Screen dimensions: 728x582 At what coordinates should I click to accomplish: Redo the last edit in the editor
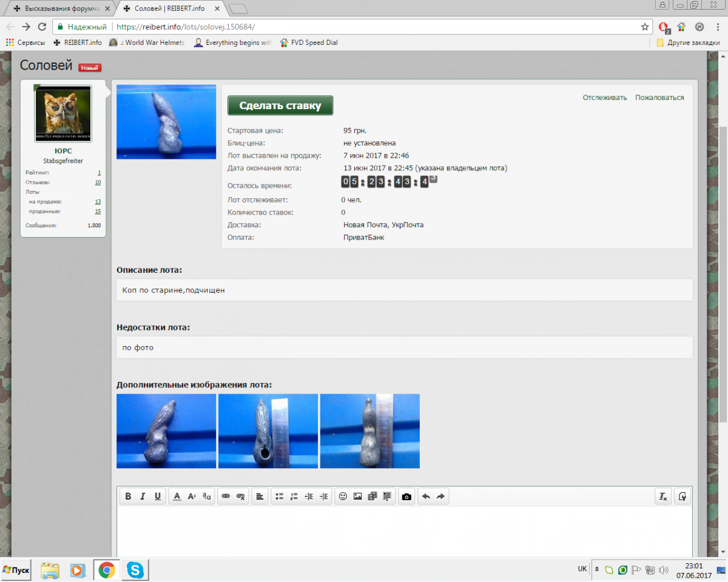(440, 497)
